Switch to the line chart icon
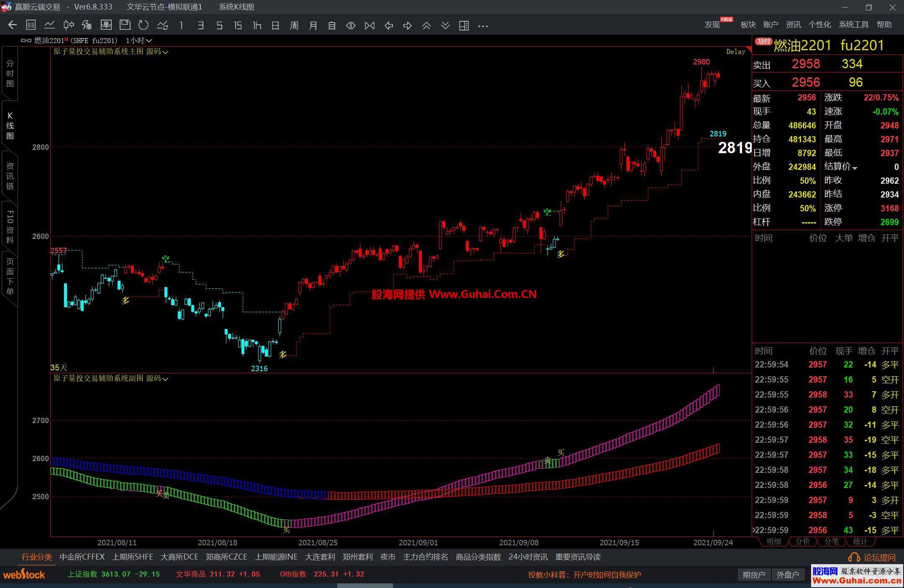904x588 pixels. pos(50,26)
